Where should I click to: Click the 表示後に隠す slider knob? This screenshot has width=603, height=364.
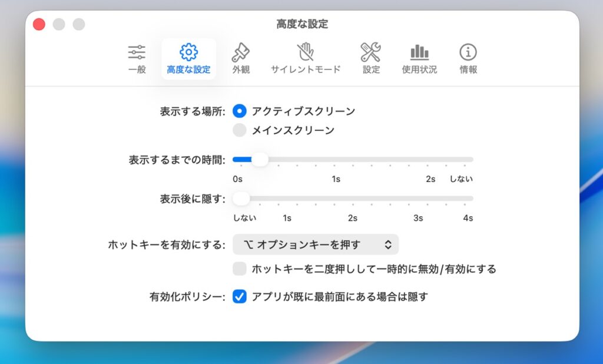click(241, 198)
